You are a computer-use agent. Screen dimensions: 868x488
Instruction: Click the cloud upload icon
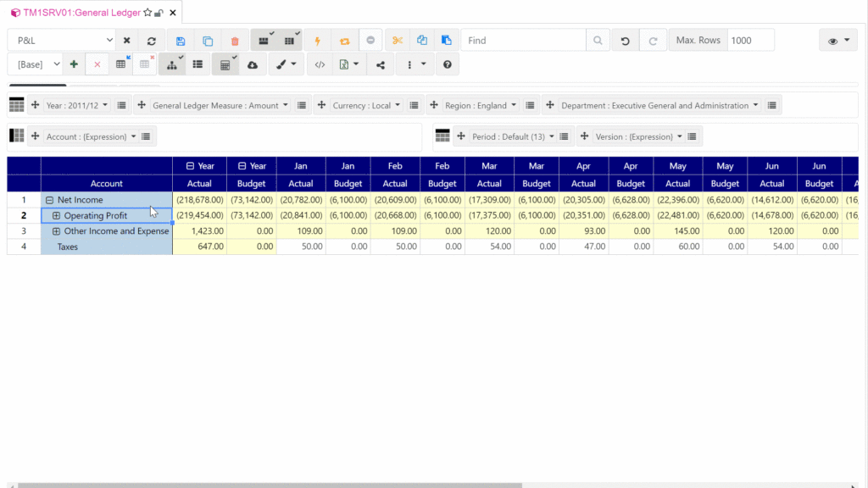(x=252, y=64)
